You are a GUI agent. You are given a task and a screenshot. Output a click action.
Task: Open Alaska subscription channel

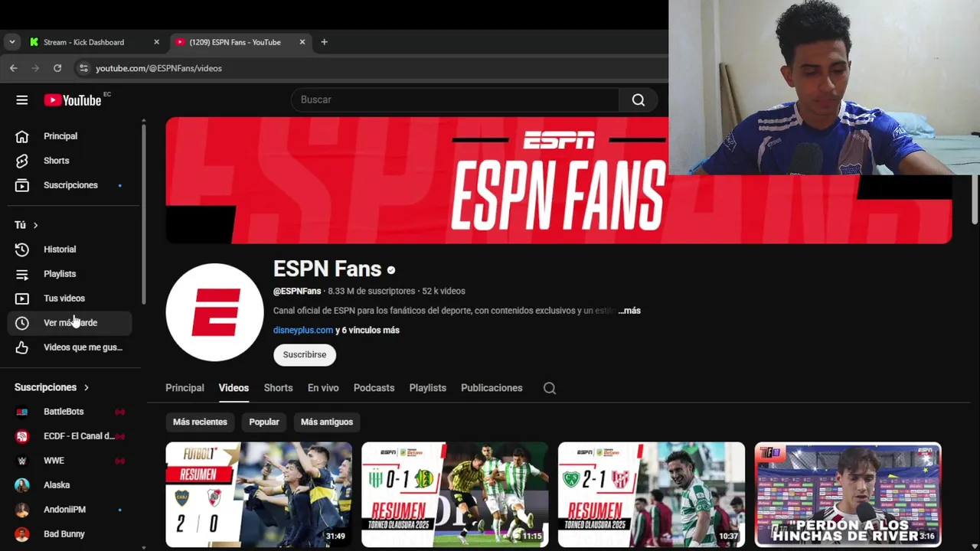coord(70,485)
